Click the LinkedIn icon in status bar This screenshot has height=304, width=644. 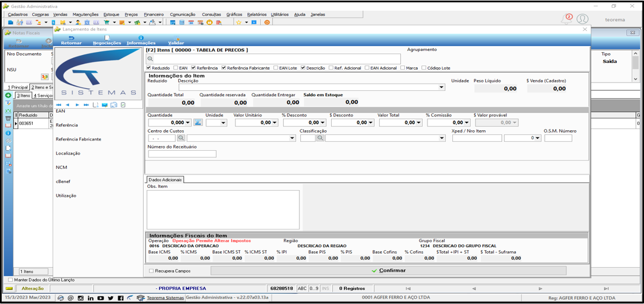click(x=91, y=299)
